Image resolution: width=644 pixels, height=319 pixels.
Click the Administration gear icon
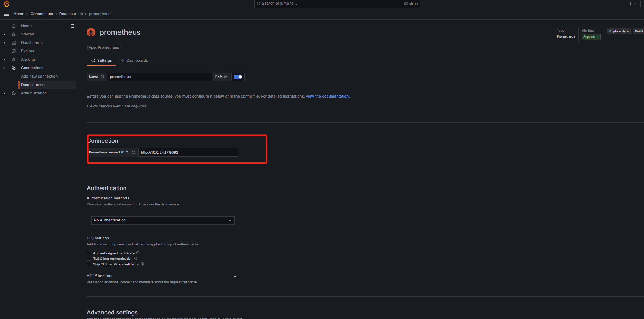point(14,93)
